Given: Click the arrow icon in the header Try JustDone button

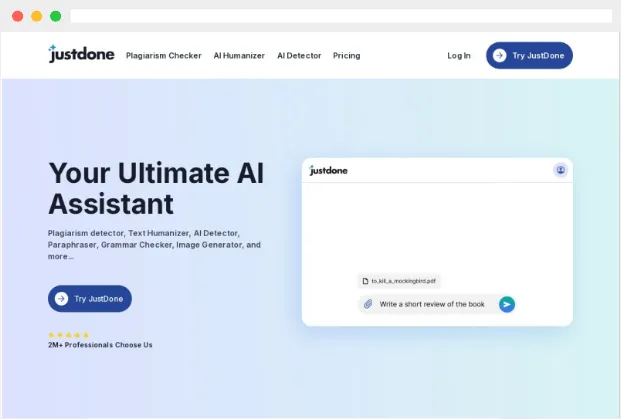Looking at the screenshot, I should [499, 56].
